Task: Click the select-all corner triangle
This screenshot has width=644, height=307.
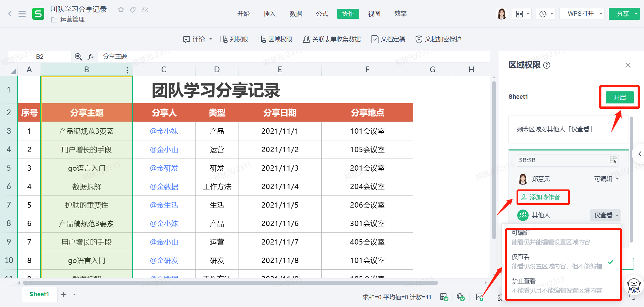Action: 13,71
